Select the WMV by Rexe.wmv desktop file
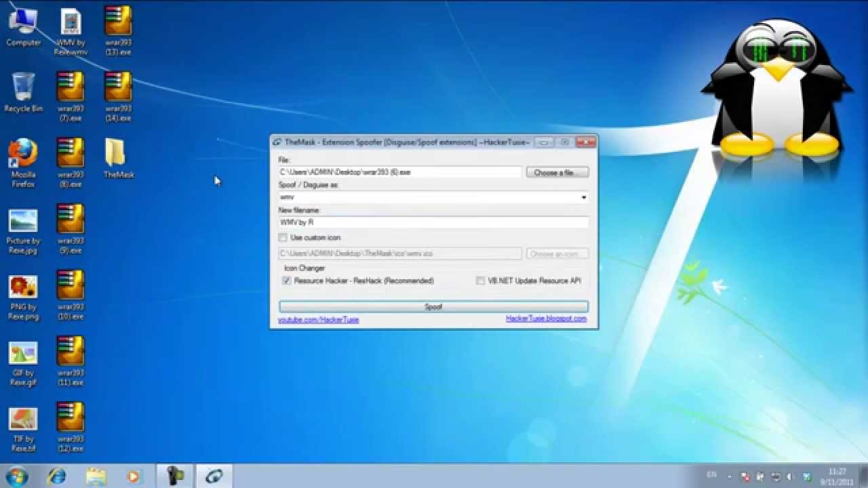868x488 pixels. point(71,32)
